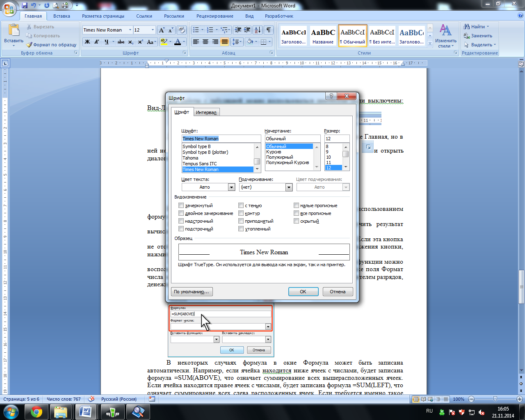Open ribbon font size dropdown
This screenshot has width=525, height=420.
153,30
